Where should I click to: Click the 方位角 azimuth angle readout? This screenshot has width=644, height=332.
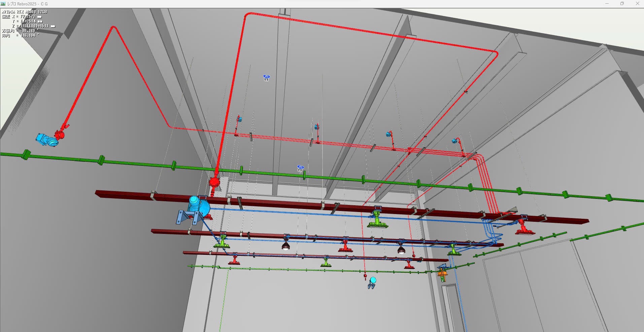[x=20, y=31]
